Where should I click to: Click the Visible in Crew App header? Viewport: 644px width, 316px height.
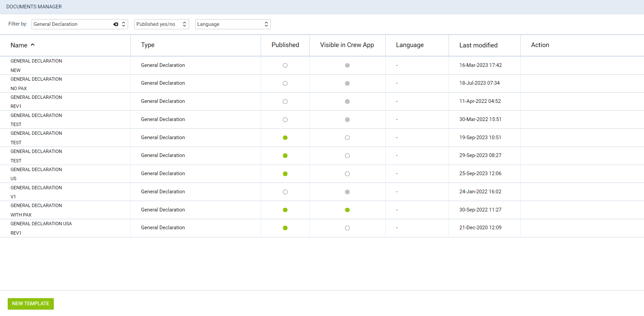[x=347, y=45]
